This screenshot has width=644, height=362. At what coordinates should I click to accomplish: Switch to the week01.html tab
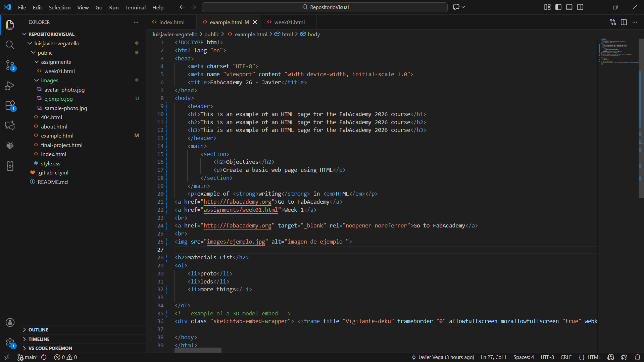click(x=289, y=22)
